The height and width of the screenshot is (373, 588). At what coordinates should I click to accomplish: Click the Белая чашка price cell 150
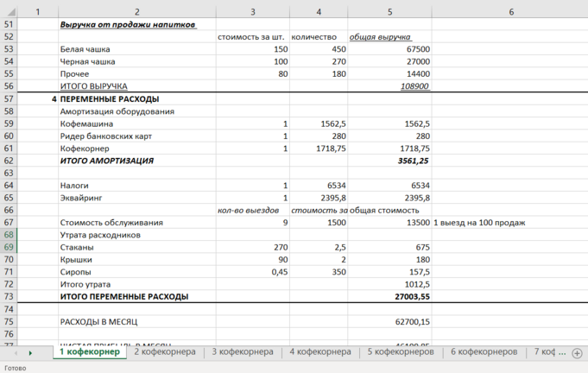click(x=252, y=49)
